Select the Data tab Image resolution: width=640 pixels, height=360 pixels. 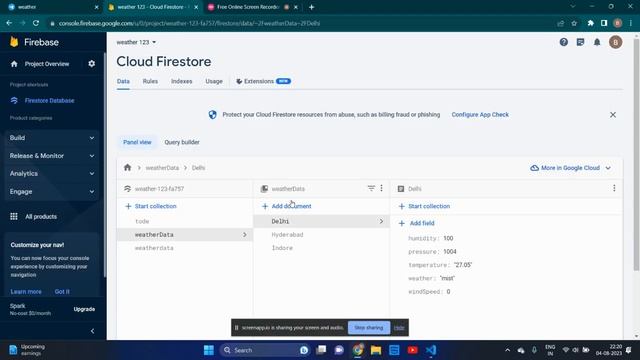pos(123,81)
